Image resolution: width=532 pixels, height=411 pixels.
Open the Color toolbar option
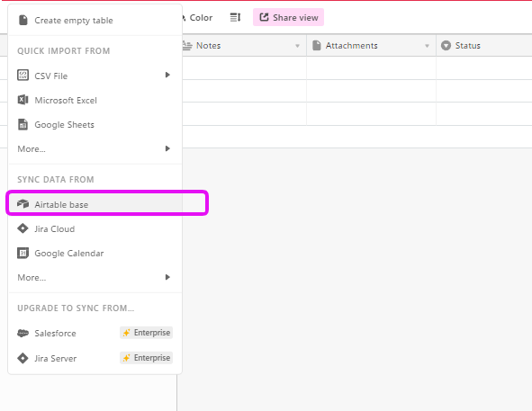click(198, 18)
